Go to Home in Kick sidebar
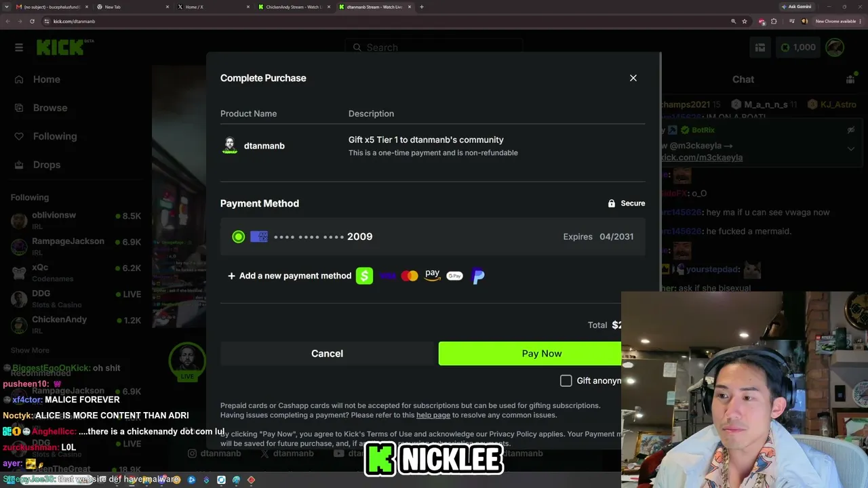Image resolution: width=868 pixels, height=488 pixels. point(47,79)
